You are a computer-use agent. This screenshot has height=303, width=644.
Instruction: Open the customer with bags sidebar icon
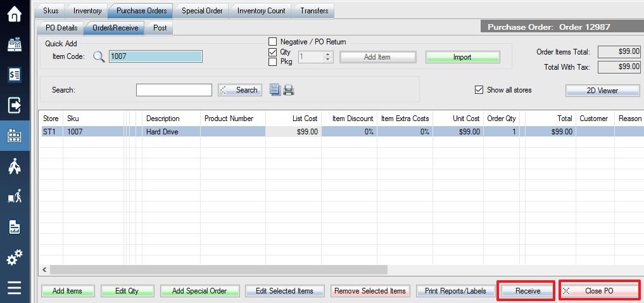[x=15, y=165]
